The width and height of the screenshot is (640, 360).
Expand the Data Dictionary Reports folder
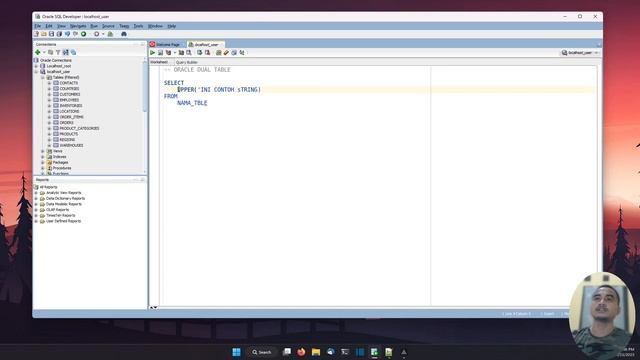(36, 198)
